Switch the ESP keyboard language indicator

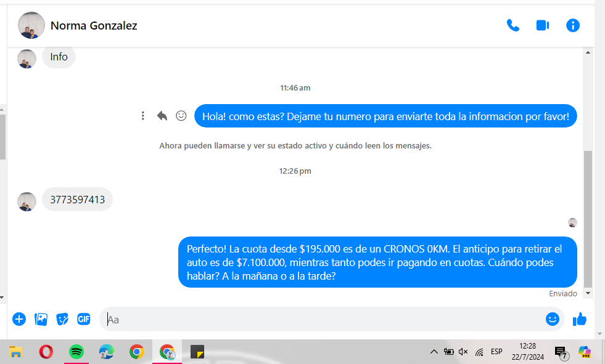(496, 352)
